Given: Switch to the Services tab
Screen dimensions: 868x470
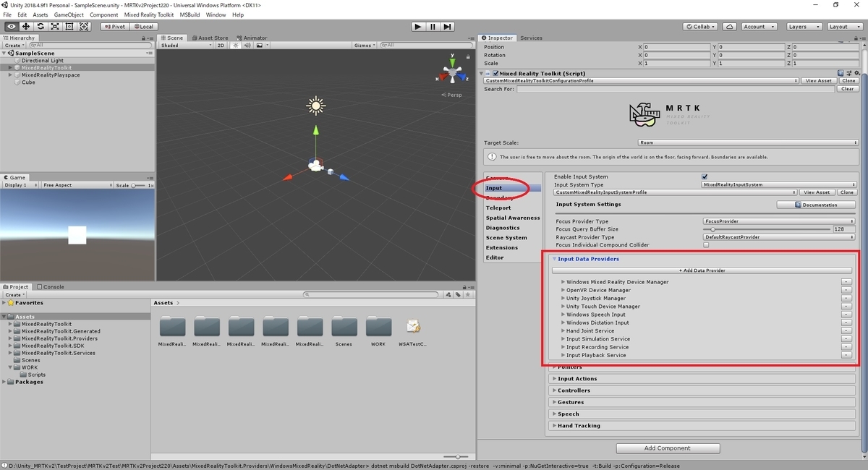Looking at the screenshot, I should (531, 38).
